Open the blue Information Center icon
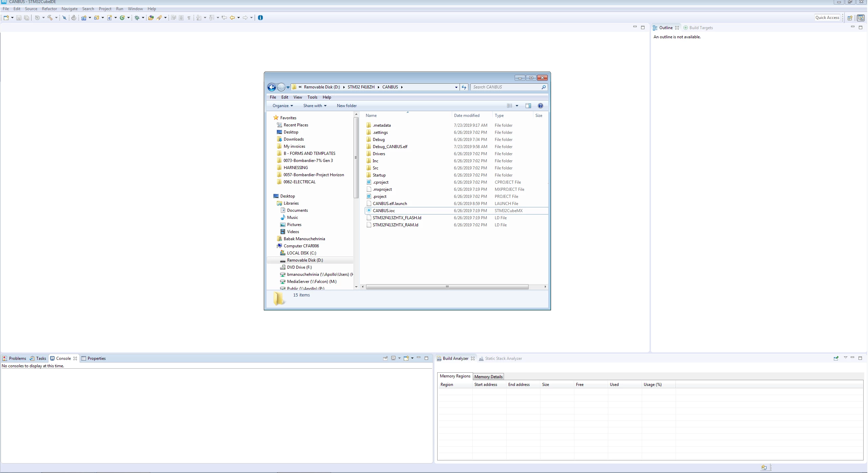868x473 pixels. pos(260,18)
